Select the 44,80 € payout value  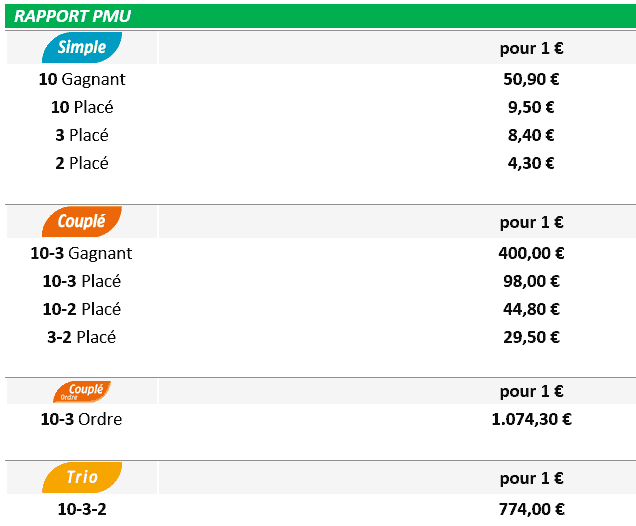click(531, 309)
